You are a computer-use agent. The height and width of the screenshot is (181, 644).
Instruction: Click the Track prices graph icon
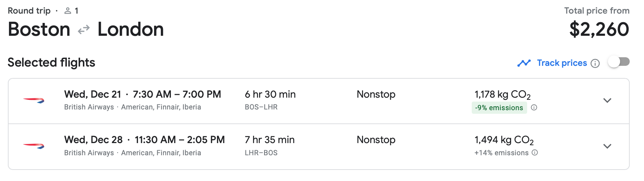coord(524,63)
